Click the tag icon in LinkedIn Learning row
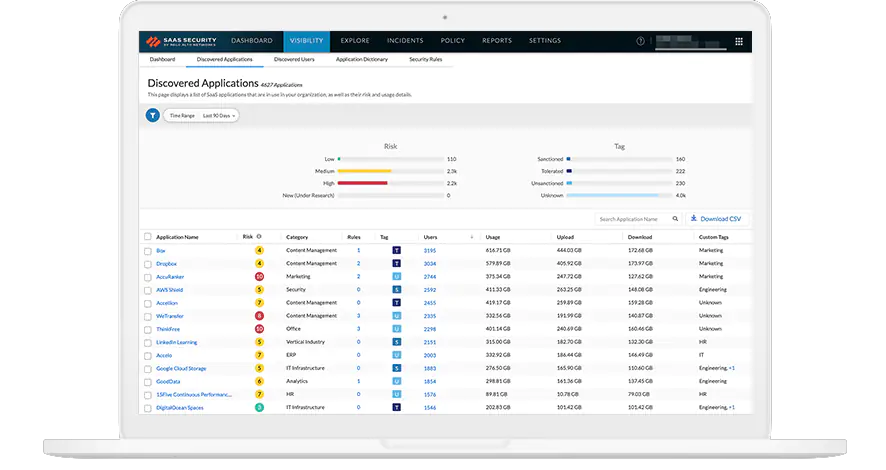This screenshot has width=886, height=470. 397,342
